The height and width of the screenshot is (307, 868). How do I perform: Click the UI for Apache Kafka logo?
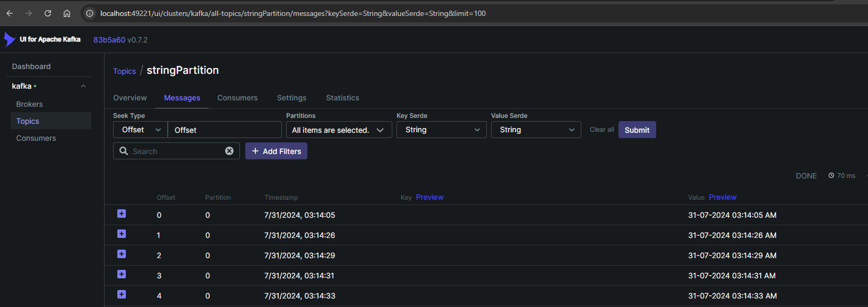pos(42,39)
